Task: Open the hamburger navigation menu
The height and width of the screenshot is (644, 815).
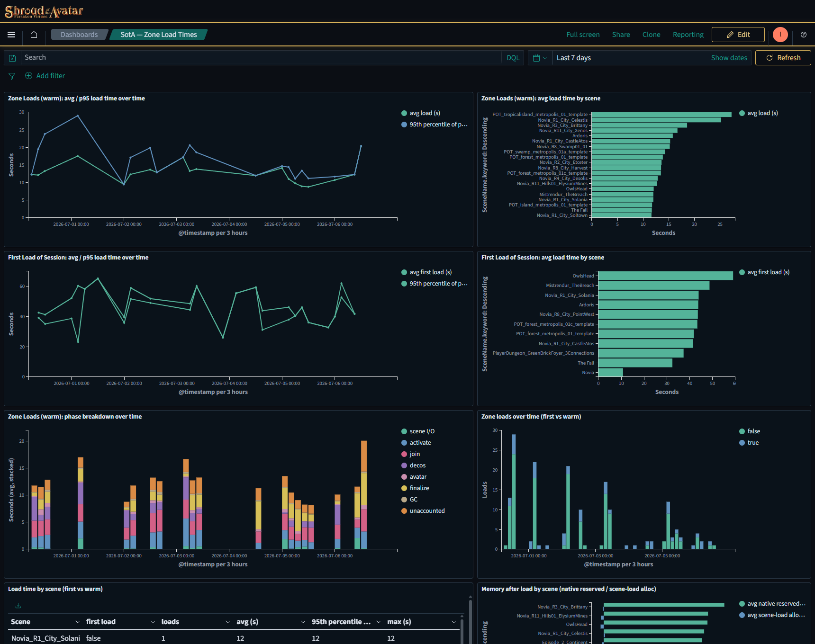Action: coord(11,35)
